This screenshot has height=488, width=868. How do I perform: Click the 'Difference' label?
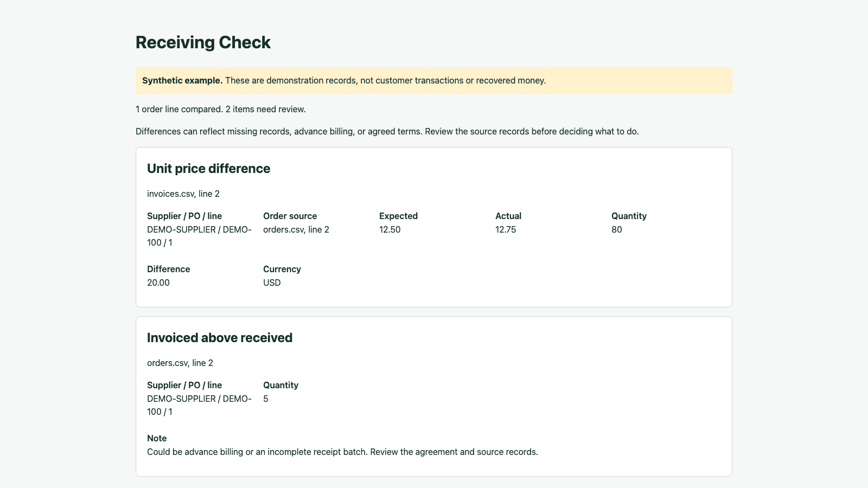point(168,269)
